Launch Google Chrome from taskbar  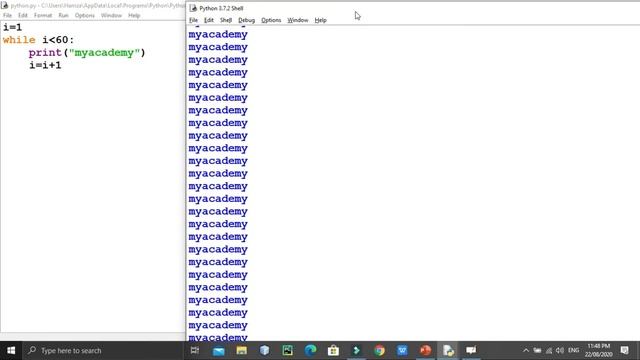pos(379,350)
